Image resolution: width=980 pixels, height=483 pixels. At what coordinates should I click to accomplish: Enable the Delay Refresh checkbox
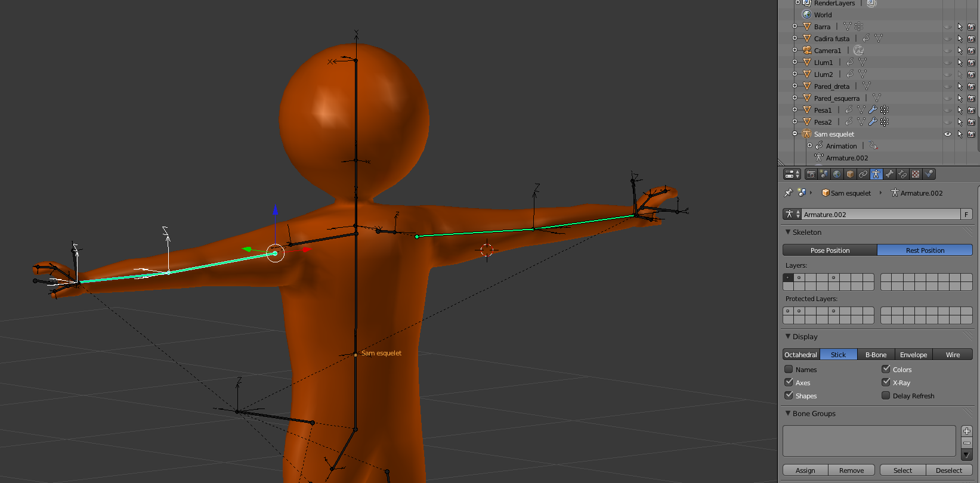886,395
